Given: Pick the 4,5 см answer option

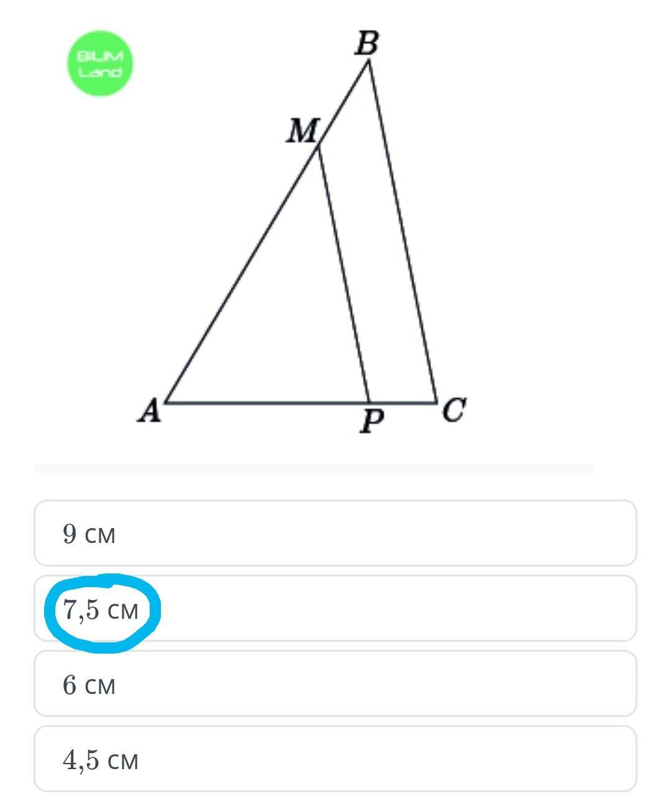Looking at the screenshot, I should (335, 759).
